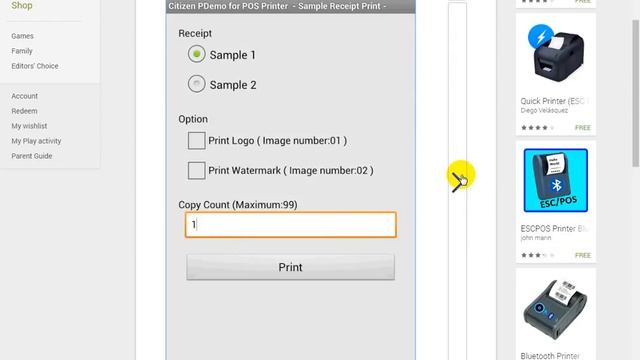Screen dimensions: 640x360
Task: Open the Parent Guide link
Action: (x=31, y=156)
